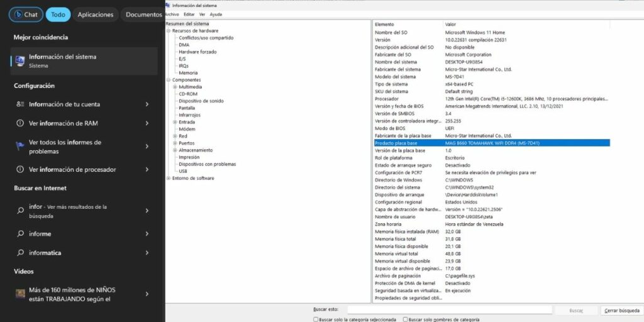644x322 pixels.
Task: Expand Entrada tree node
Action: (175, 122)
